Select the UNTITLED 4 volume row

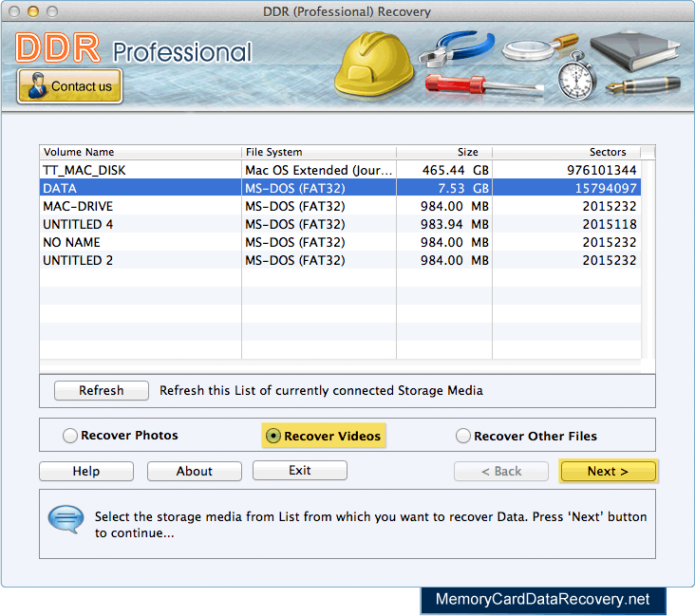(341, 224)
